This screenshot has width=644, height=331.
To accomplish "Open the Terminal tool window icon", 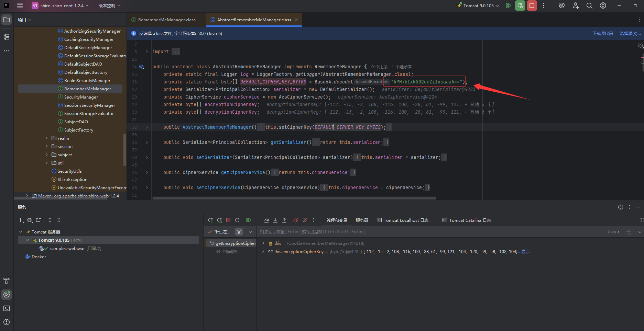I will 7,308.
